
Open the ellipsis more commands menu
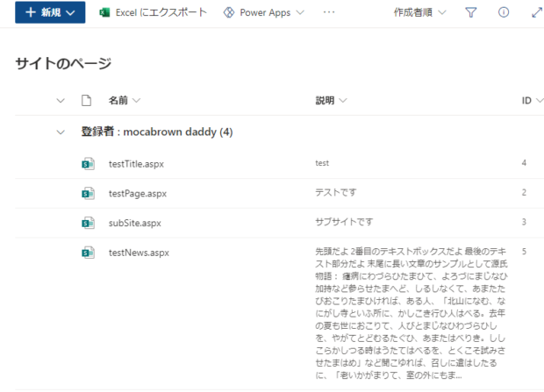pos(328,12)
